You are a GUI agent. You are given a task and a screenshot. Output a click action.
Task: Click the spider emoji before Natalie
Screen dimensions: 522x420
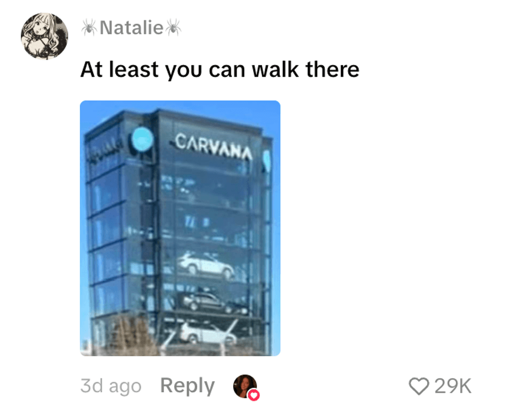(89, 27)
